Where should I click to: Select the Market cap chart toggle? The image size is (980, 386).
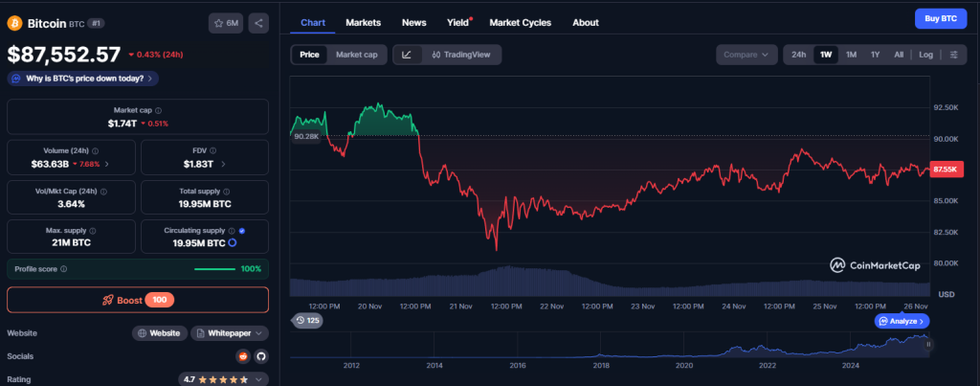pyautogui.click(x=357, y=55)
